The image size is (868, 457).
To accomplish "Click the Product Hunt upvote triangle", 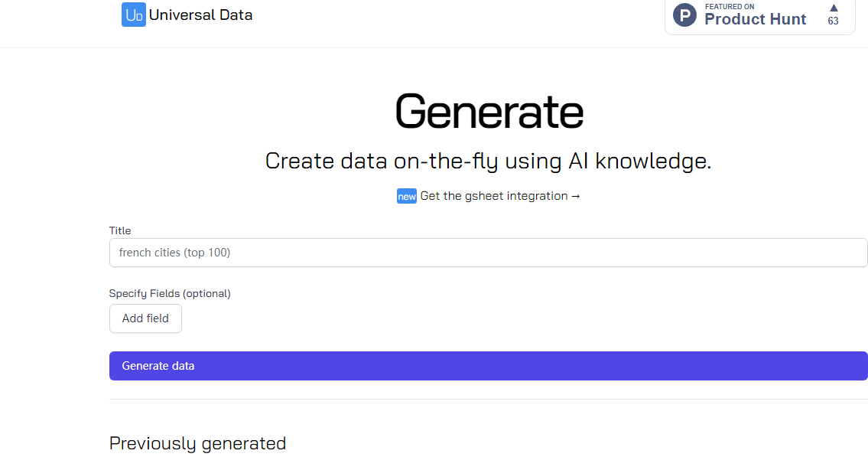I will [834, 8].
